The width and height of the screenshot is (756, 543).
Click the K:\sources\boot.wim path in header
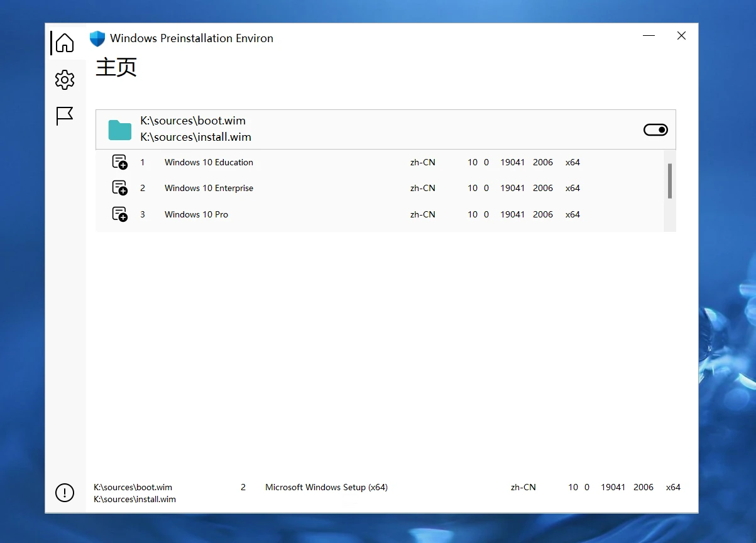(x=193, y=121)
